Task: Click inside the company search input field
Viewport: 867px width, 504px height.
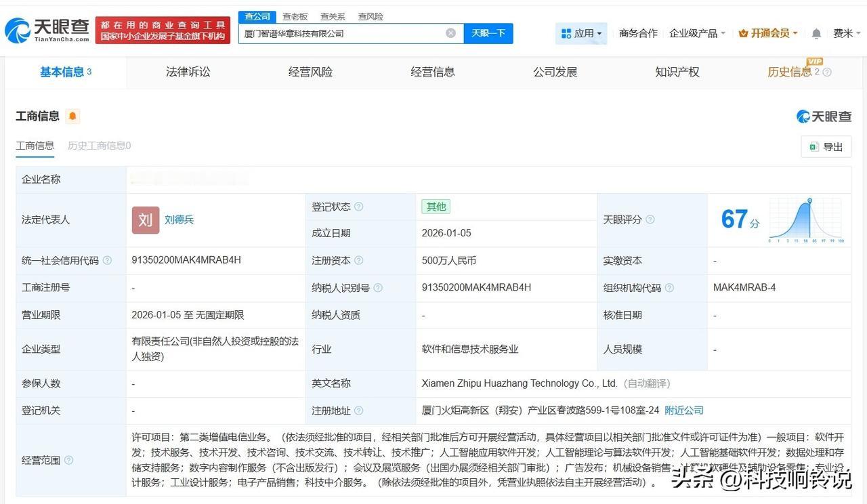Action: (x=339, y=33)
